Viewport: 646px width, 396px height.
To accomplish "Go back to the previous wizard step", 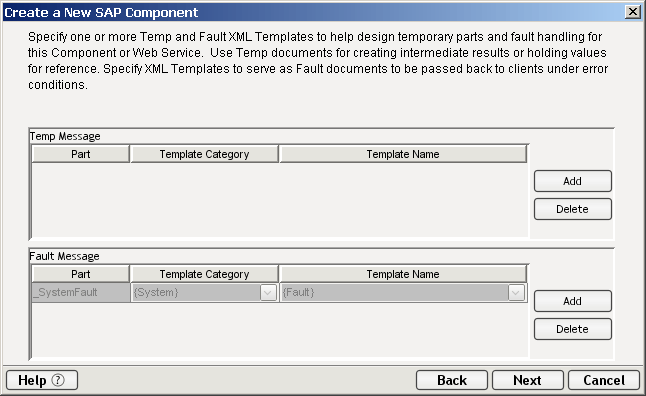I will click(452, 380).
